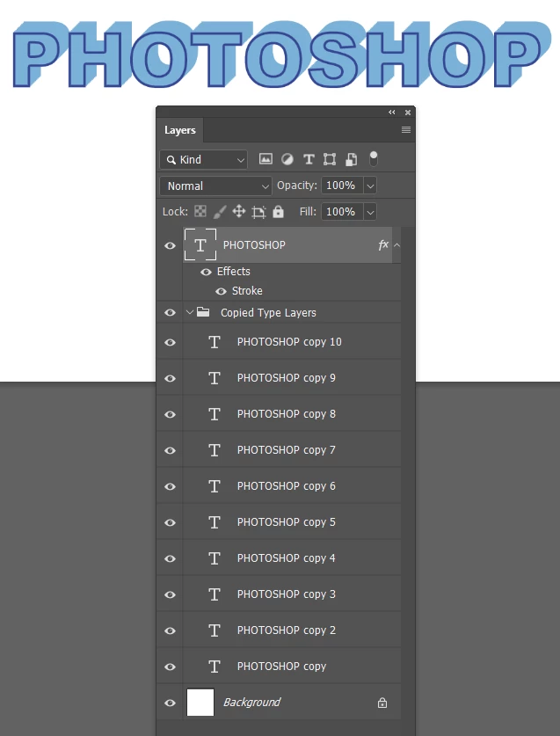
Task: Open the Layers panel menu
Action: coord(406,129)
